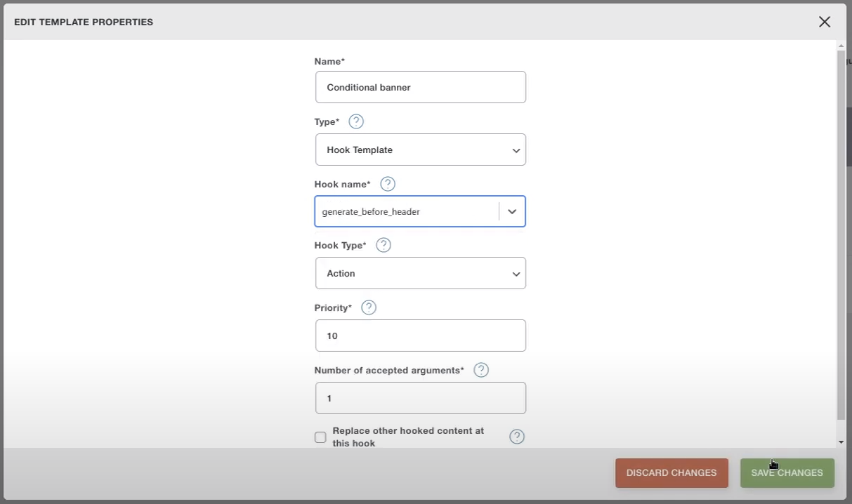Open the Hook Type help tooltip
Viewport: 852px width, 504px height.
pos(383,245)
